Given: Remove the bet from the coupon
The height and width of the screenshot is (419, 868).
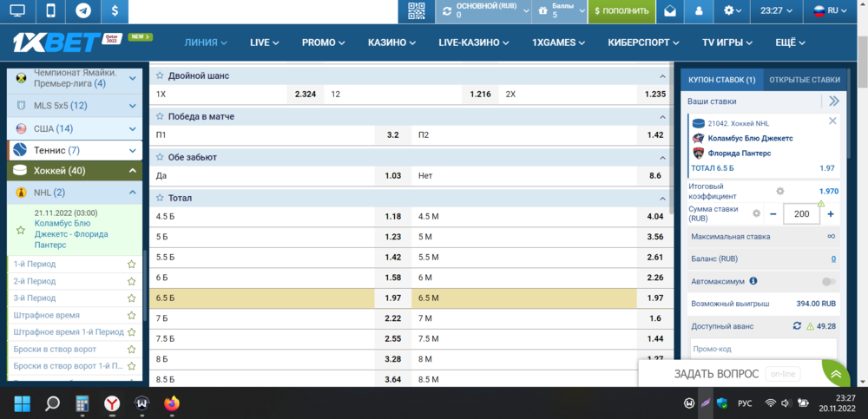Looking at the screenshot, I should [832, 121].
